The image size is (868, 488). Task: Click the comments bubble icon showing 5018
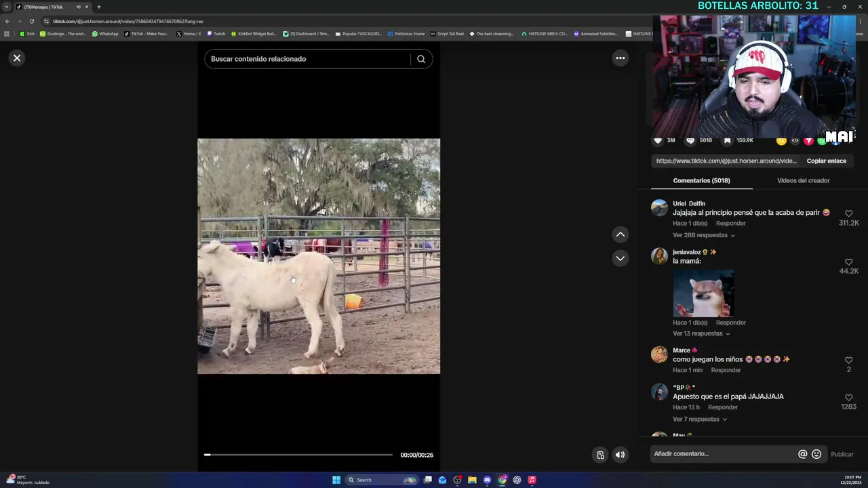coord(690,140)
